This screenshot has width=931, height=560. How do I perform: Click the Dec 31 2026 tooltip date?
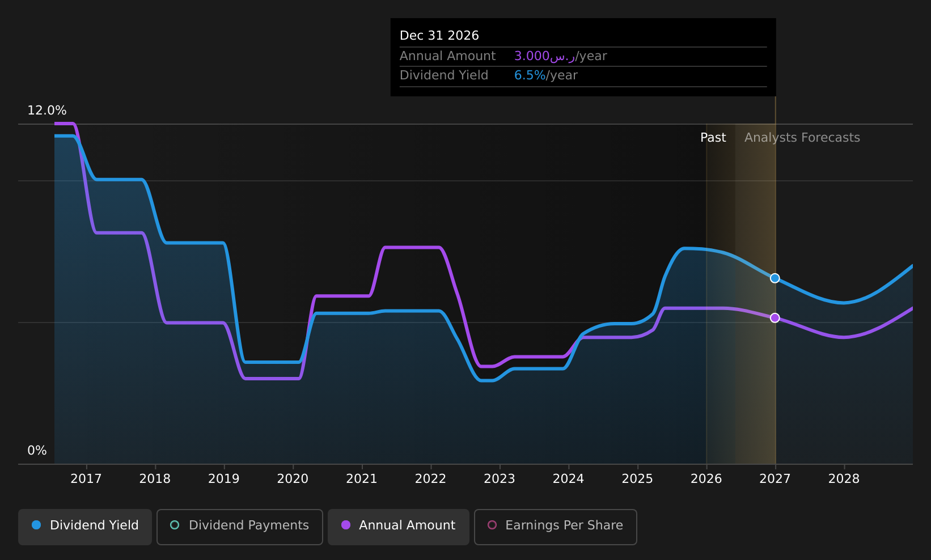click(439, 36)
